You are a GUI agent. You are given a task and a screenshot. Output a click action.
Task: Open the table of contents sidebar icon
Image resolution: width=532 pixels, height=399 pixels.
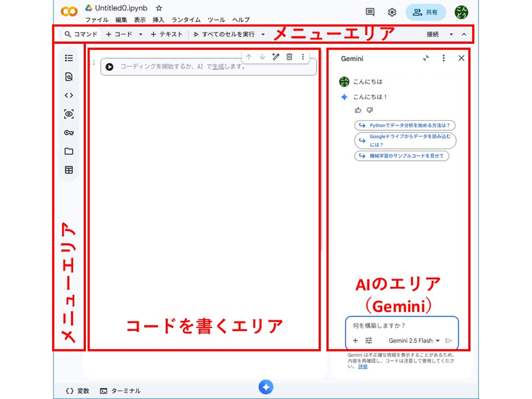coord(69,58)
